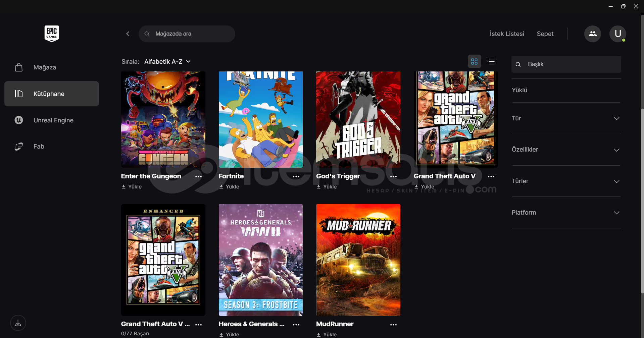The image size is (644, 338).
Task: Open the friends list icon
Action: (x=593, y=34)
